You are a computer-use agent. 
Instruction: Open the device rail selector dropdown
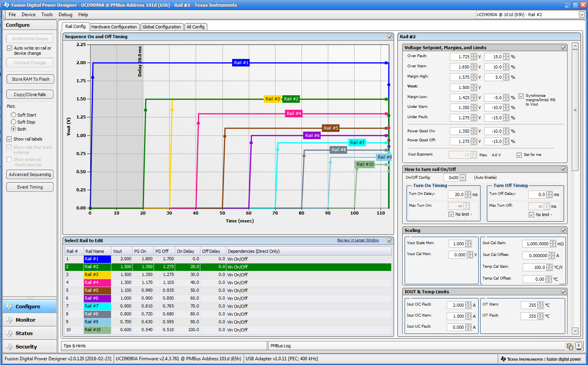pyautogui.click(x=582, y=15)
